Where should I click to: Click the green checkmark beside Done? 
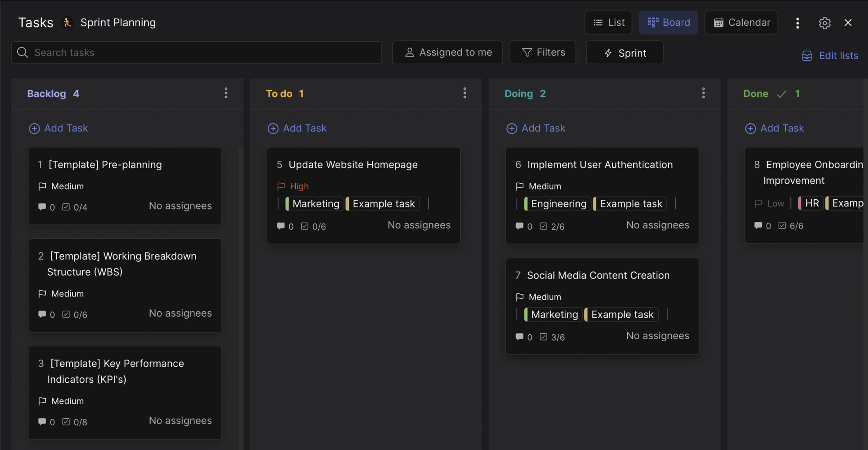click(781, 93)
